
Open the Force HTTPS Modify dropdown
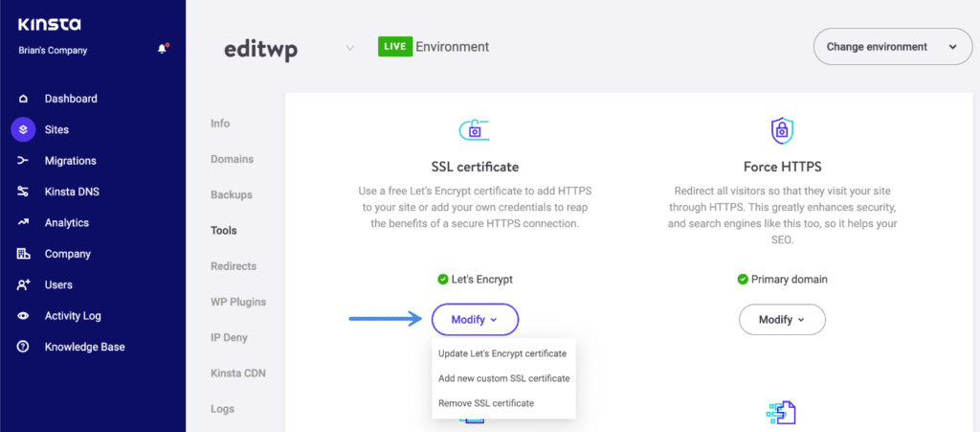click(782, 320)
